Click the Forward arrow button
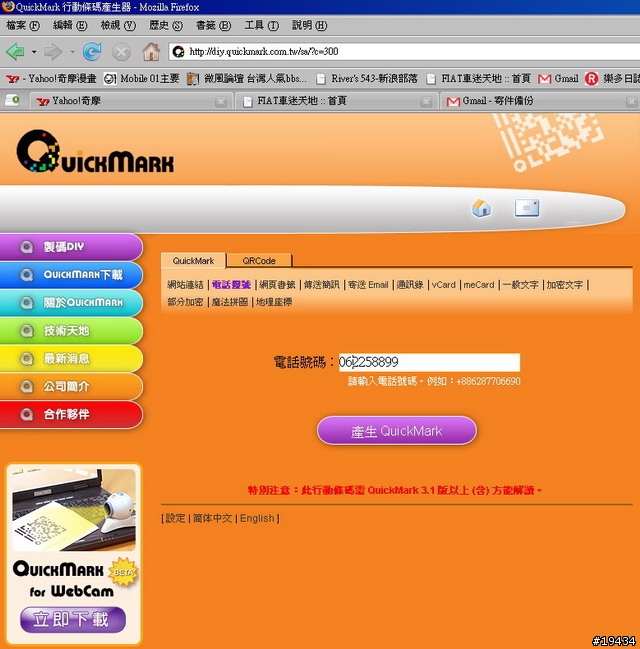This screenshot has width=640, height=649. (x=53, y=52)
